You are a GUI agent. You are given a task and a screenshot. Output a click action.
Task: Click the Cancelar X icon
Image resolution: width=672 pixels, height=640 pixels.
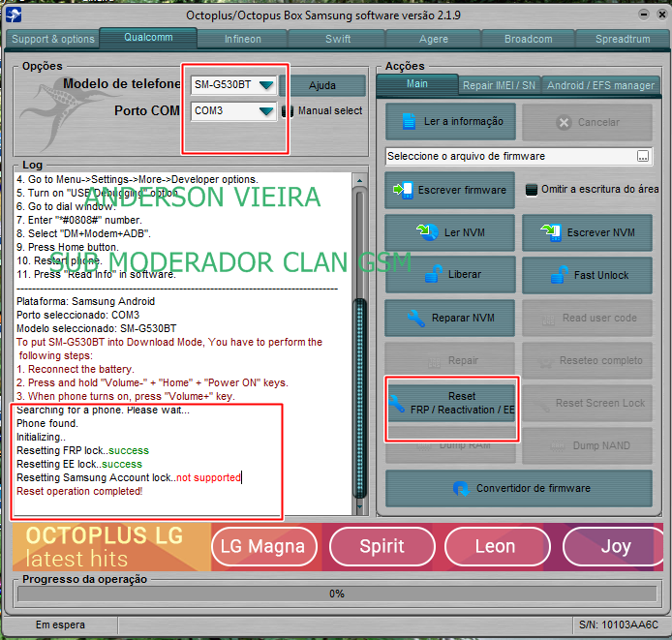(x=564, y=123)
